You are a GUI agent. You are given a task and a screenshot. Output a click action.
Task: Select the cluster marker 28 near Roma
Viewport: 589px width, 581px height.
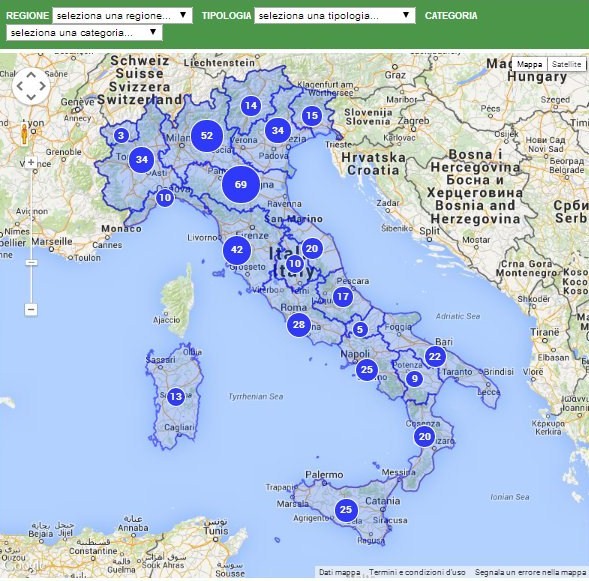click(299, 324)
